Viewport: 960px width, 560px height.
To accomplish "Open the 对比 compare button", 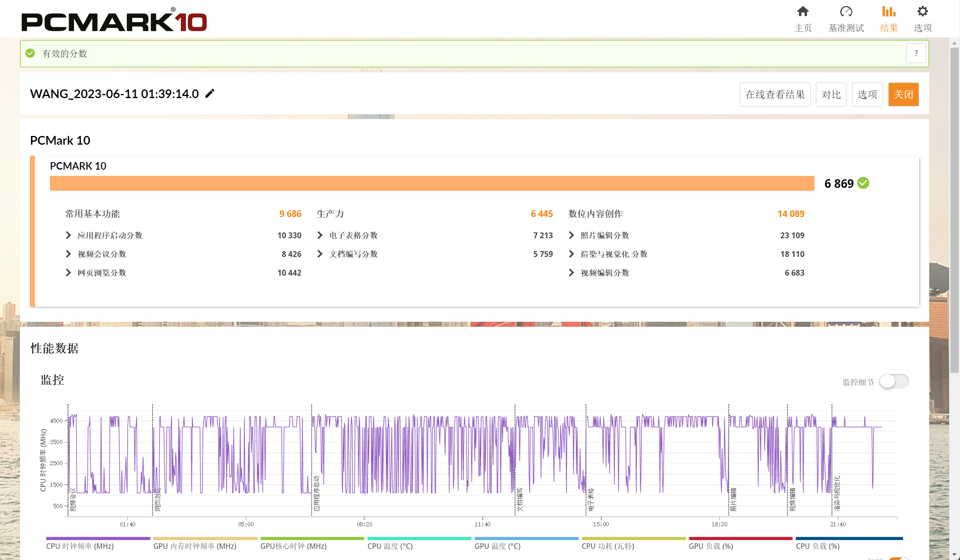I will pos(831,94).
